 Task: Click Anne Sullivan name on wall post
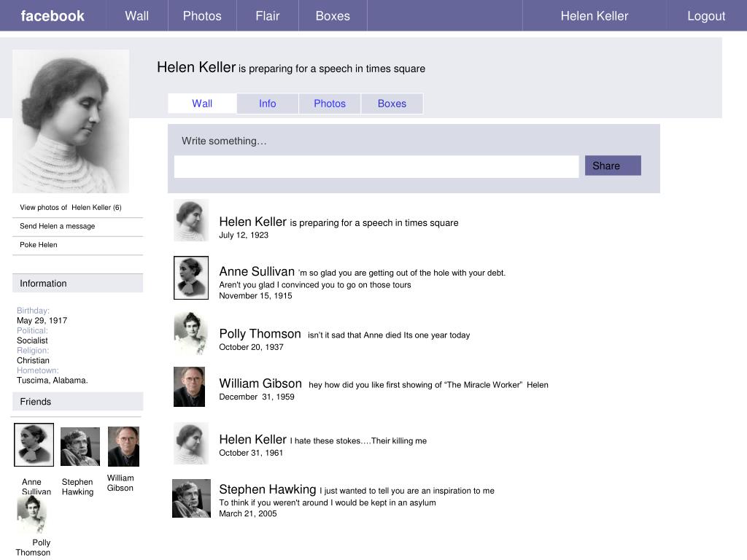point(257,271)
